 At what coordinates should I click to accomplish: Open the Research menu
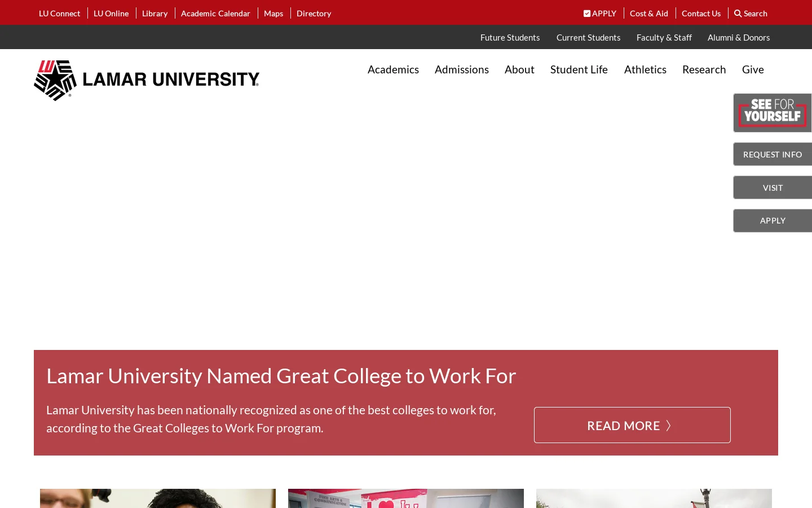pos(704,69)
